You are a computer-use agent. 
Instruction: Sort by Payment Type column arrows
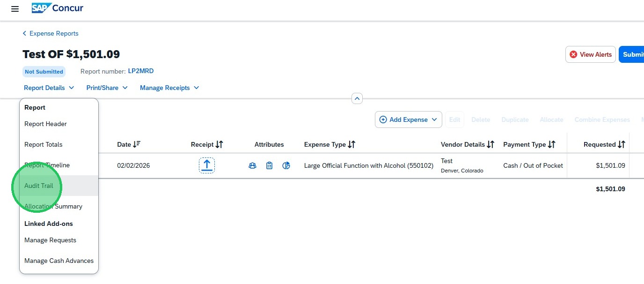(x=551, y=144)
